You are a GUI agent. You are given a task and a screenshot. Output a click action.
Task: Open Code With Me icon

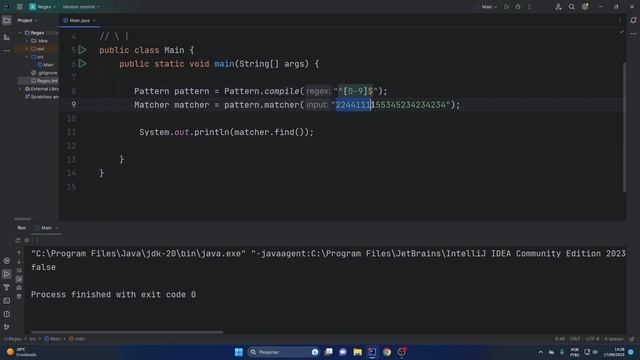[x=558, y=7]
